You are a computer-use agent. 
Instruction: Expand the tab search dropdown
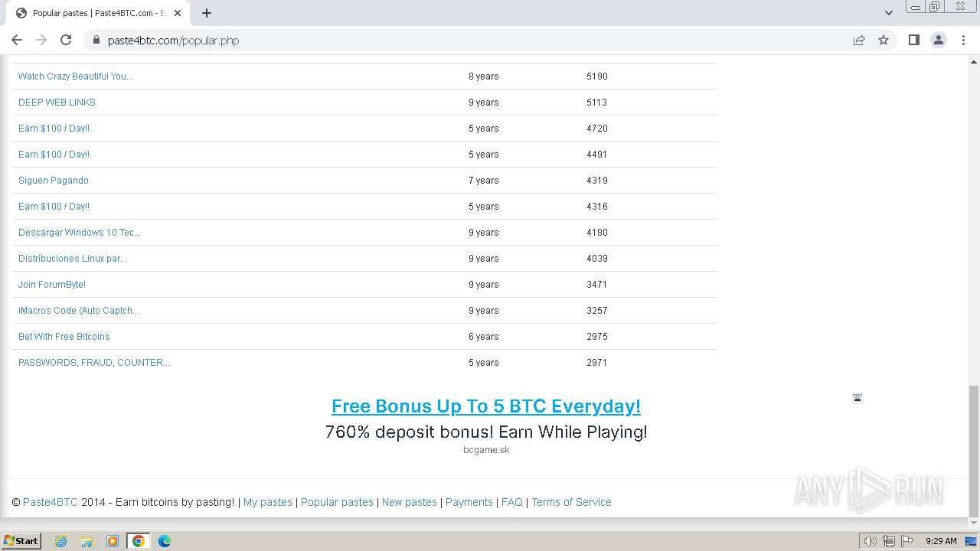point(889,13)
